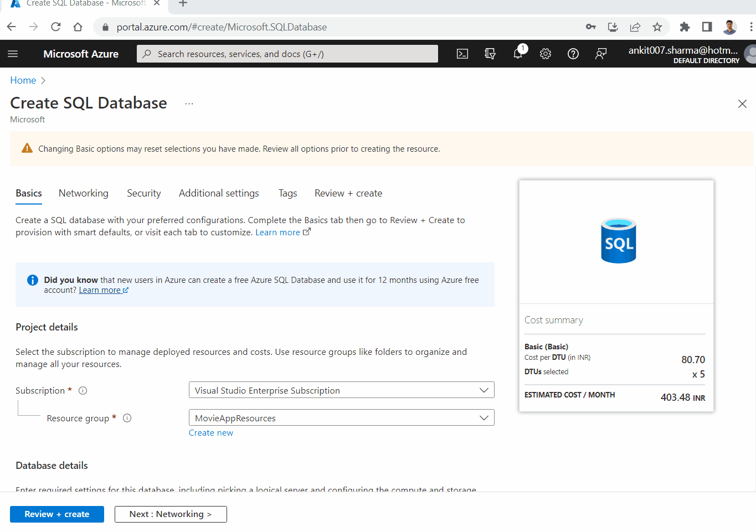Image resolution: width=756 pixels, height=532 pixels.
Task: Open the Help question mark icon
Action: (573, 54)
